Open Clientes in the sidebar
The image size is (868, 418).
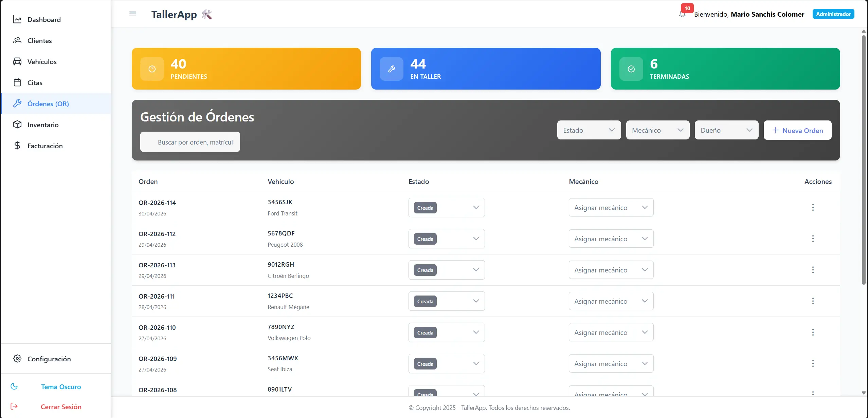(x=56, y=40)
